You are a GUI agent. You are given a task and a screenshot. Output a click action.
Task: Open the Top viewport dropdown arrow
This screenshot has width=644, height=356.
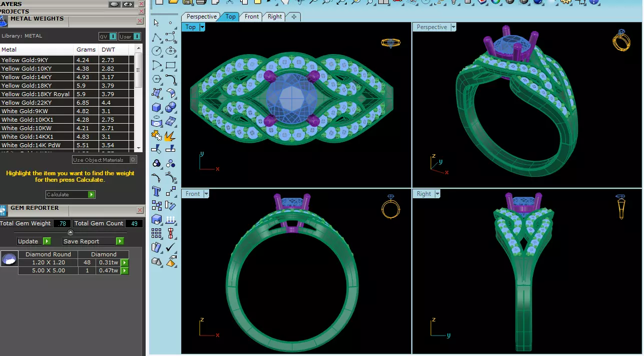point(202,27)
